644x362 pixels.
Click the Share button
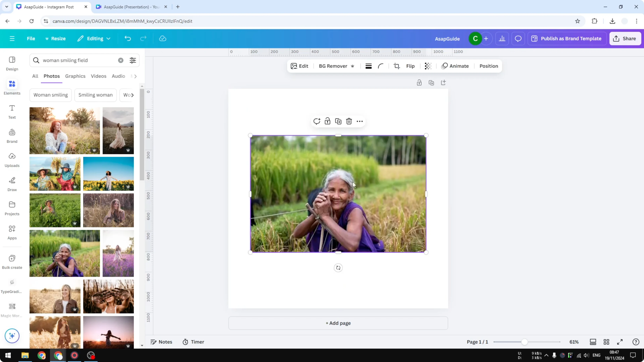(x=625, y=38)
